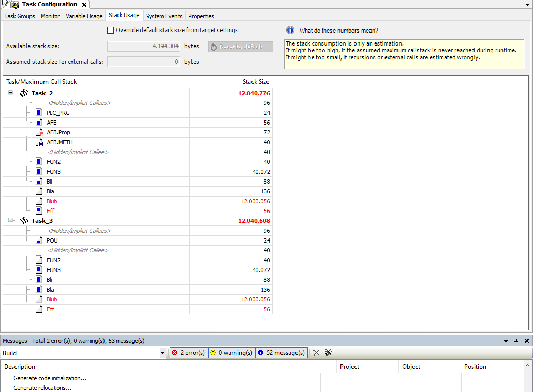Collapse the Task_2 tree node
533x392 pixels.
pyautogui.click(x=10, y=93)
